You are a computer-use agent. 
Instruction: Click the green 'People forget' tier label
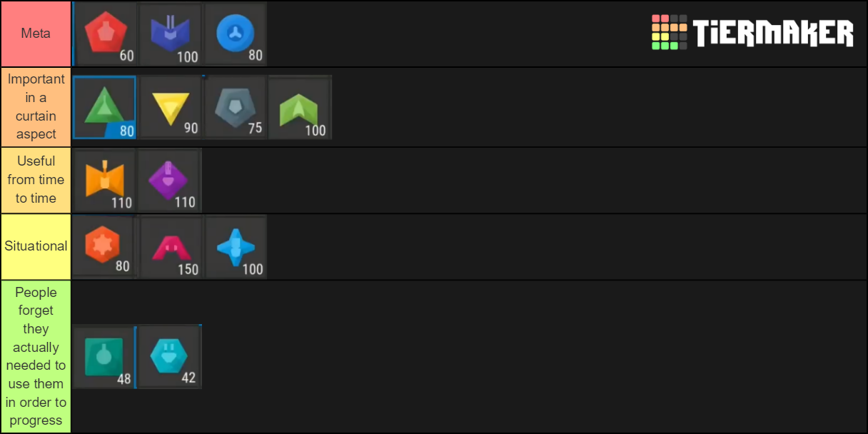pyautogui.click(x=35, y=355)
